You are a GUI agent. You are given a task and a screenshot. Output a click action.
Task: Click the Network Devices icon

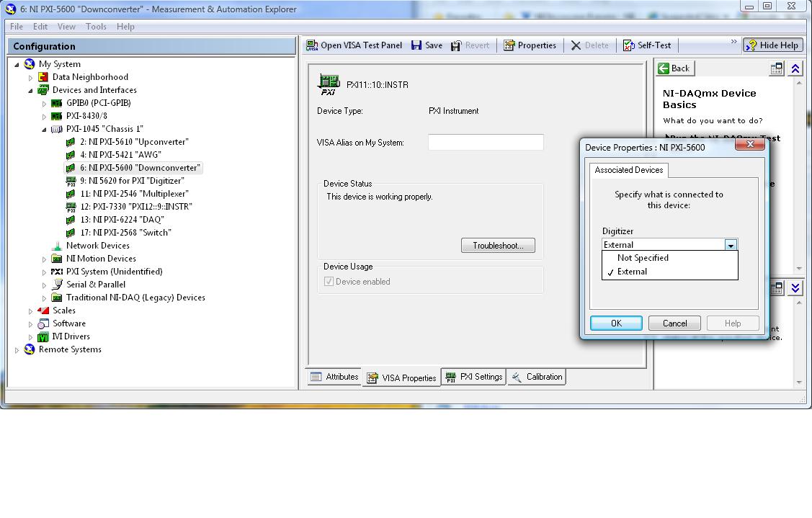point(57,246)
